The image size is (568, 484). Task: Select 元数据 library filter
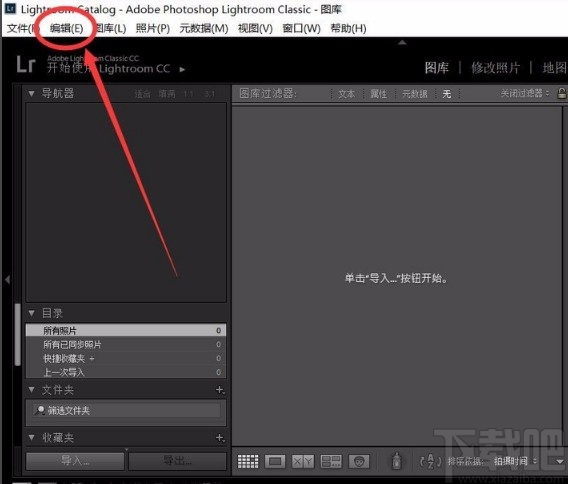click(415, 94)
